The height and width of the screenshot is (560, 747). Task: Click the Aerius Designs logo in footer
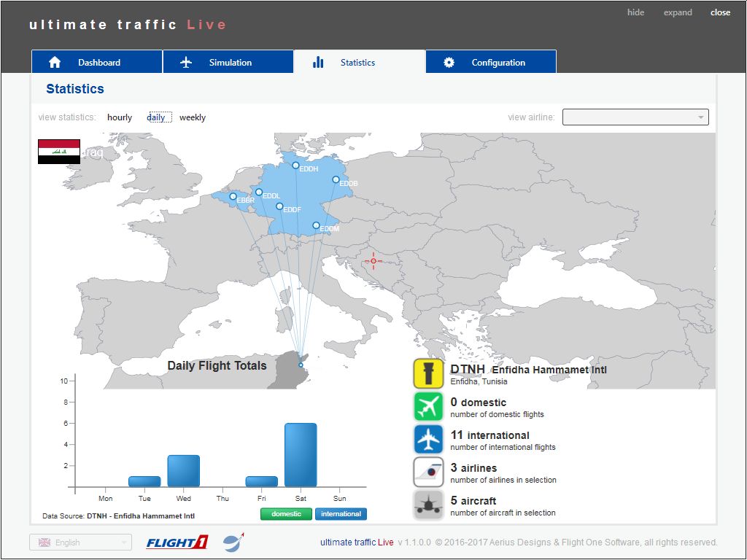tap(233, 542)
